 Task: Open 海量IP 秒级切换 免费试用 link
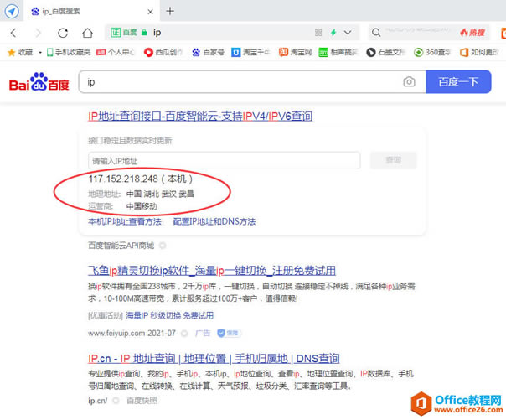point(169,316)
